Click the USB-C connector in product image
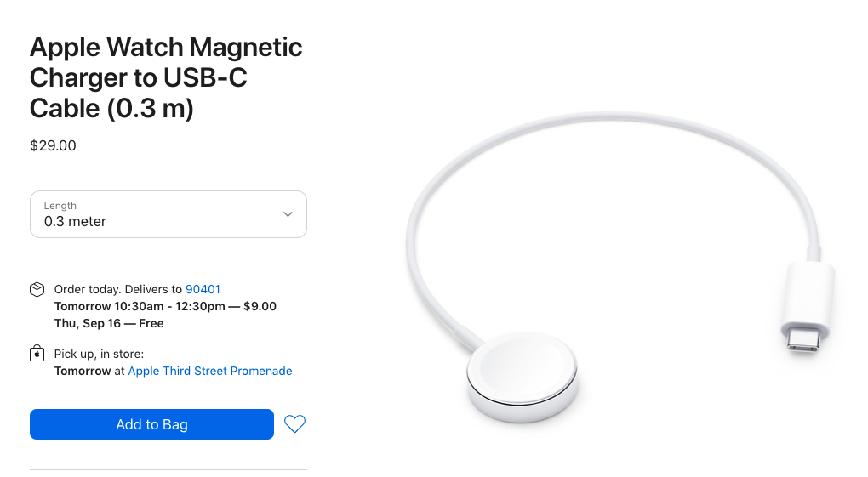The image size is (868, 477). (x=806, y=309)
